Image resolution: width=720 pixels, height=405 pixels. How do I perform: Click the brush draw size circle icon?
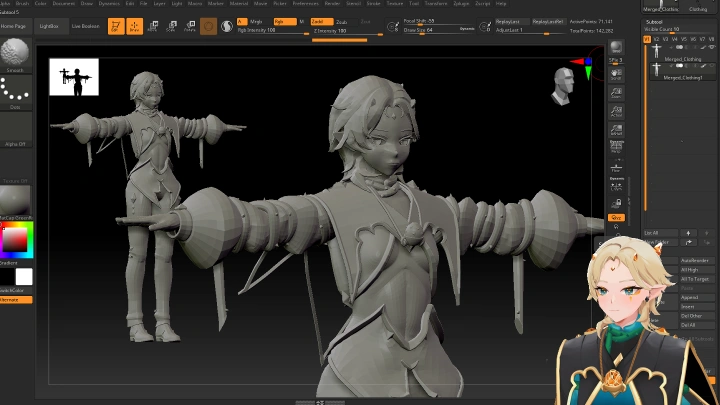point(393,27)
